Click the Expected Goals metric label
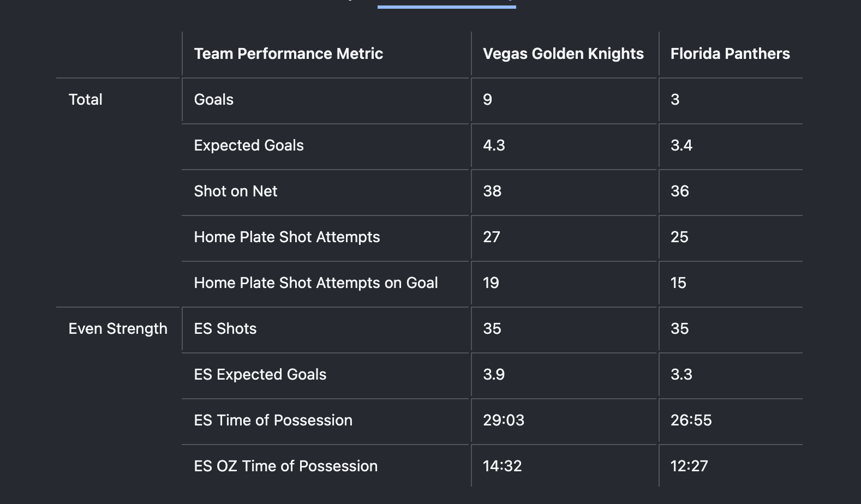 click(249, 145)
